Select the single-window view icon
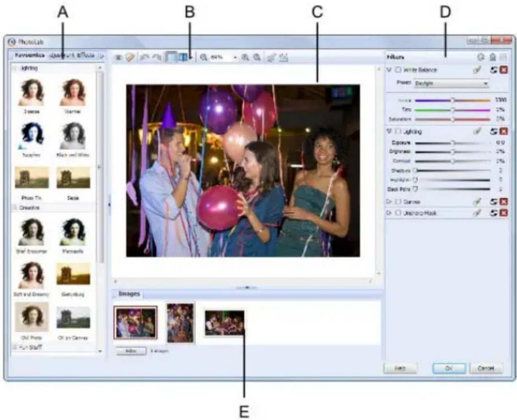The height and width of the screenshot is (420, 517). 170,57
